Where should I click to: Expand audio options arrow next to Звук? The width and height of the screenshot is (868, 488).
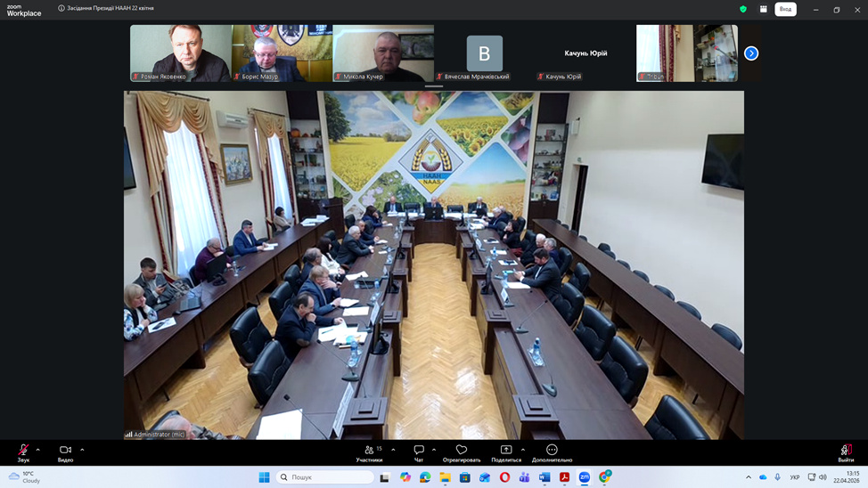pos(37,450)
